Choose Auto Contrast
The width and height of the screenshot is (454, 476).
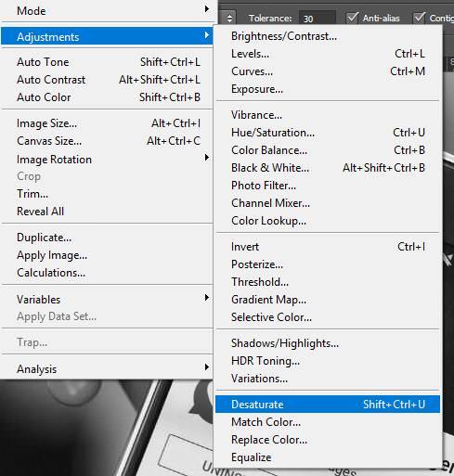coord(107,80)
